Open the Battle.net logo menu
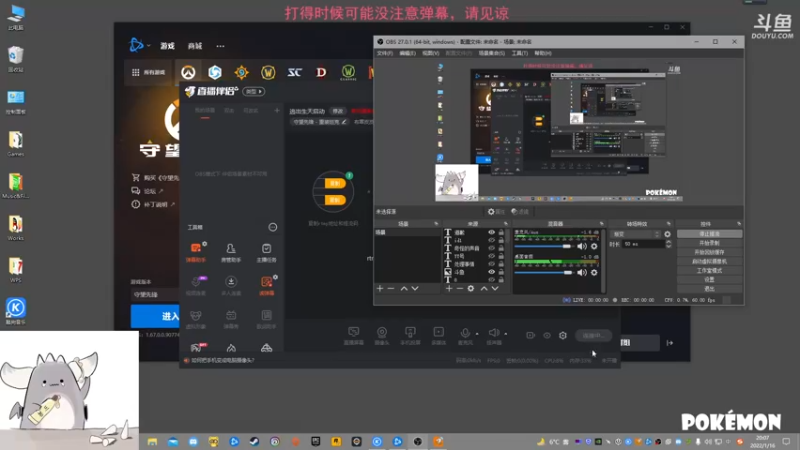800x450 pixels. [137, 45]
